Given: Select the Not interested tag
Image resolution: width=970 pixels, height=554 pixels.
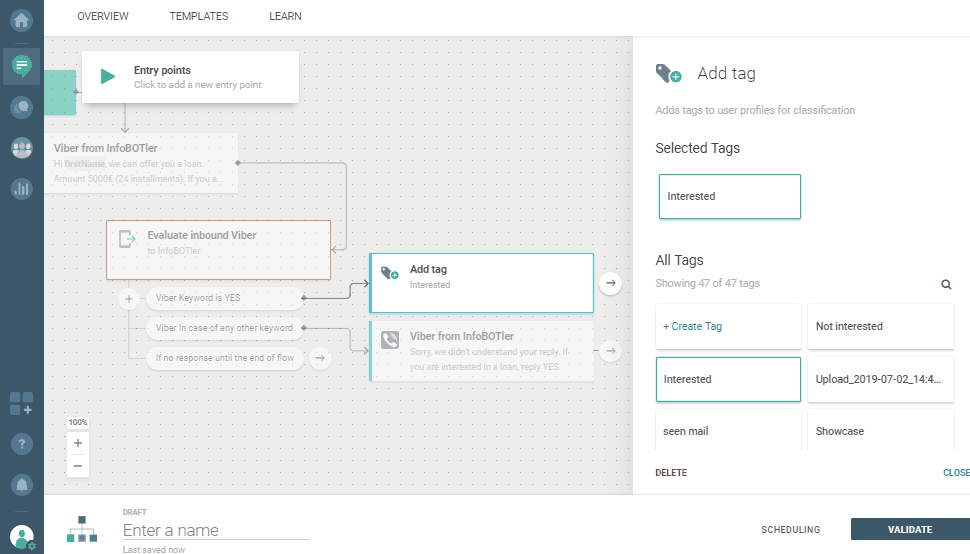Looking at the screenshot, I should tap(880, 326).
